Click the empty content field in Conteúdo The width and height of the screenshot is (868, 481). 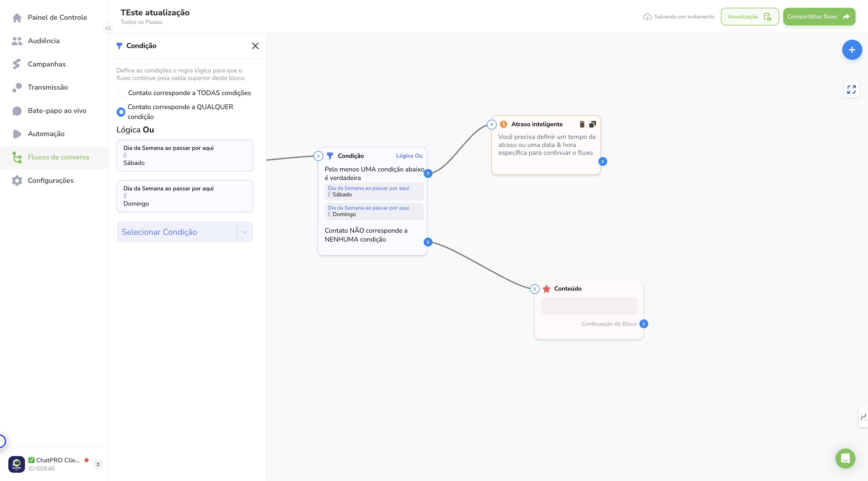(589, 306)
